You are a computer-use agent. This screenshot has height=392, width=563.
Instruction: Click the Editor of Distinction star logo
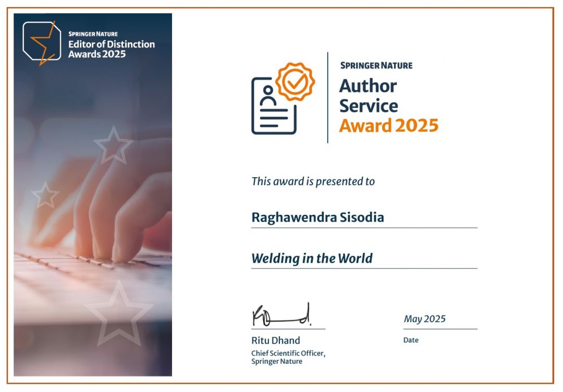(42, 43)
